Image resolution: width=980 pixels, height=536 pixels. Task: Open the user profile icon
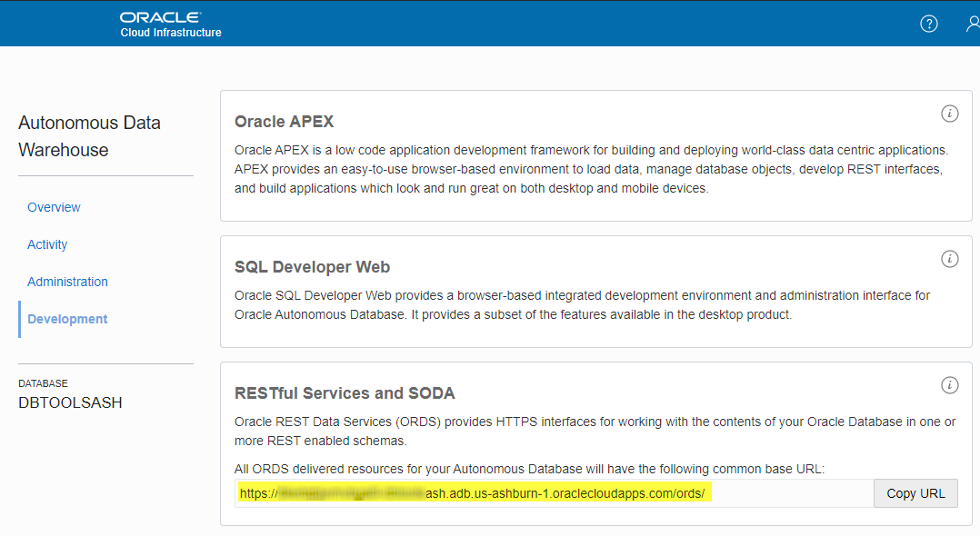click(x=973, y=24)
